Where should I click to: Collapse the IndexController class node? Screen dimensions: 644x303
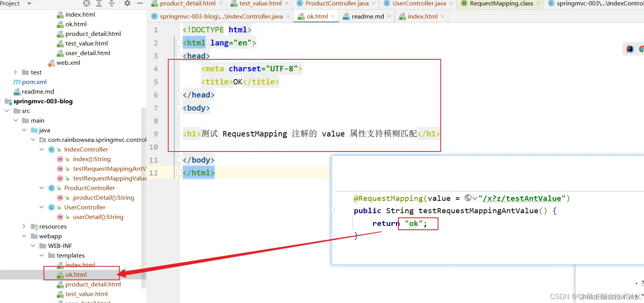pyautogui.click(x=42, y=150)
